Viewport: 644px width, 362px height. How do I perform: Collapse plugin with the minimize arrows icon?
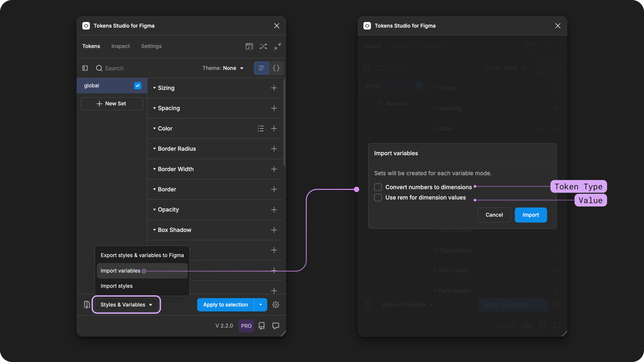(x=278, y=46)
